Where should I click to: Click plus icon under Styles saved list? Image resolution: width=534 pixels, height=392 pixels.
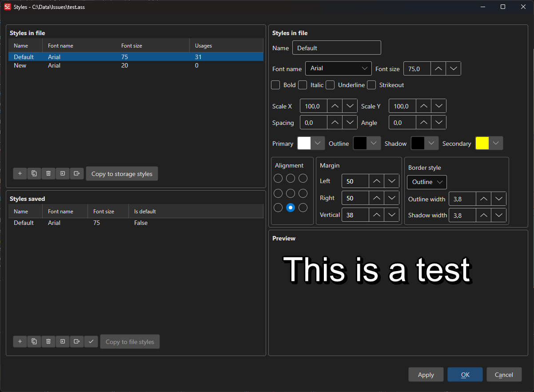pos(20,342)
